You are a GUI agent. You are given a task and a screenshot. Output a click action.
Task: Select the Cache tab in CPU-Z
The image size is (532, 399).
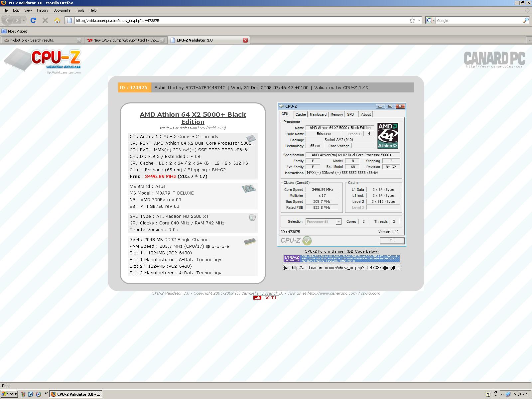pyautogui.click(x=301, y=114)
